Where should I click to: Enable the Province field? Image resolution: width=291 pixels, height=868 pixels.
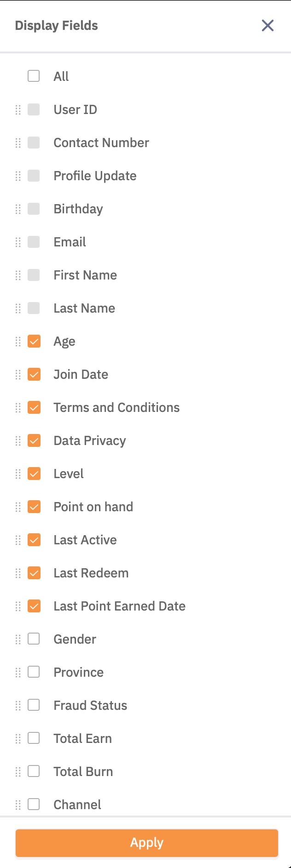tap(34, 672)
